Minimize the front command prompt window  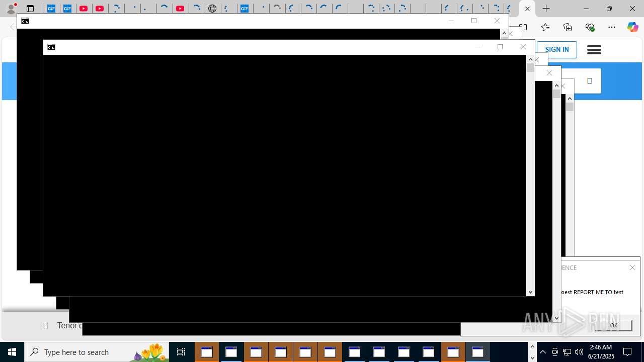(x=477, y=47)
